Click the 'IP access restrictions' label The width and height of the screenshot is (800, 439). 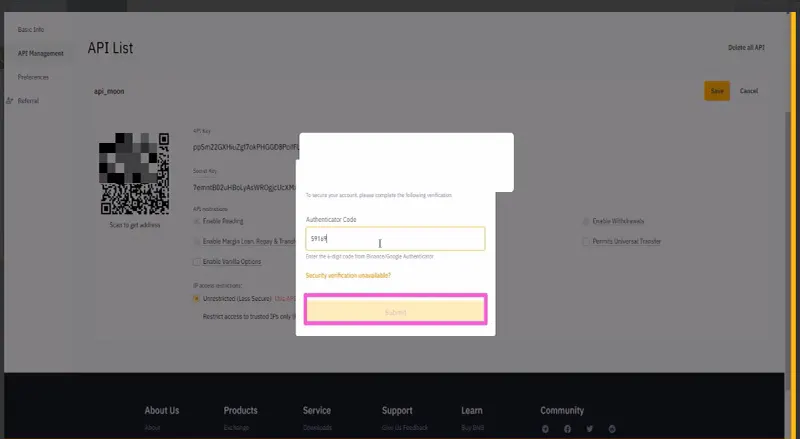tap(217, 286)
